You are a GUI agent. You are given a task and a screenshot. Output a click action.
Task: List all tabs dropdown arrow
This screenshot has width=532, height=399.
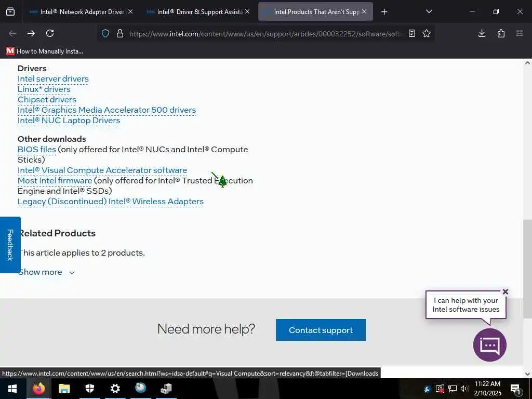coord(429,11)
